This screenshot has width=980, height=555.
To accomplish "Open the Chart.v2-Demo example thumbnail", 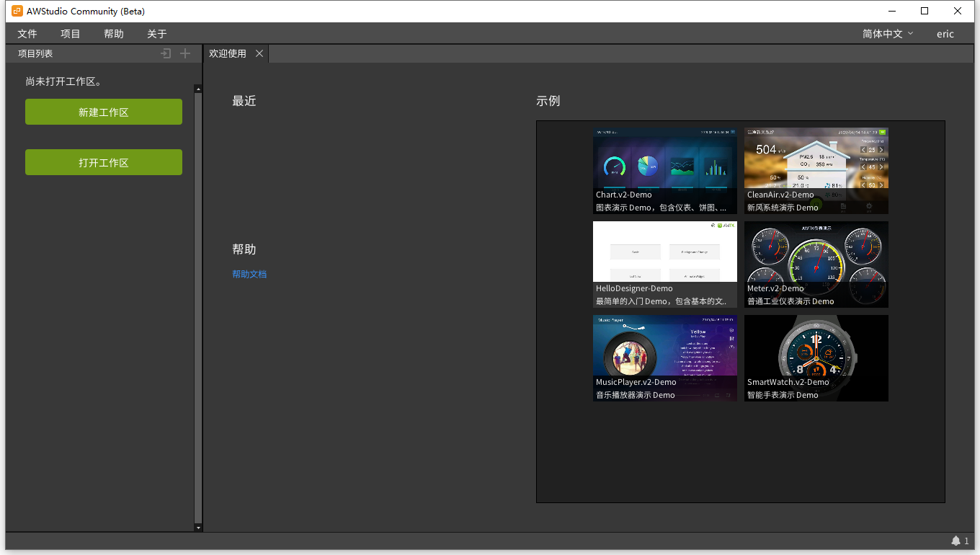I will [x=665, y=171].
